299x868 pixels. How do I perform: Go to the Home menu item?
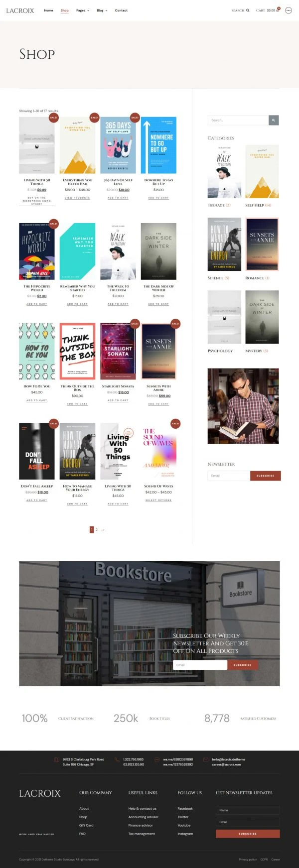point(48,10)
